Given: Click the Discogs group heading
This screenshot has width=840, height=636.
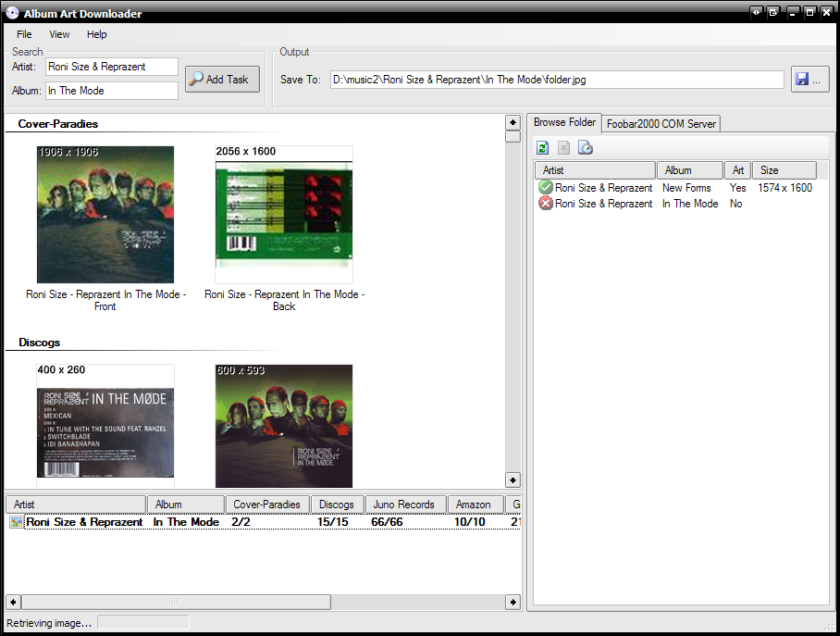Looking at the screenshot, I should [x=39, y=343].
